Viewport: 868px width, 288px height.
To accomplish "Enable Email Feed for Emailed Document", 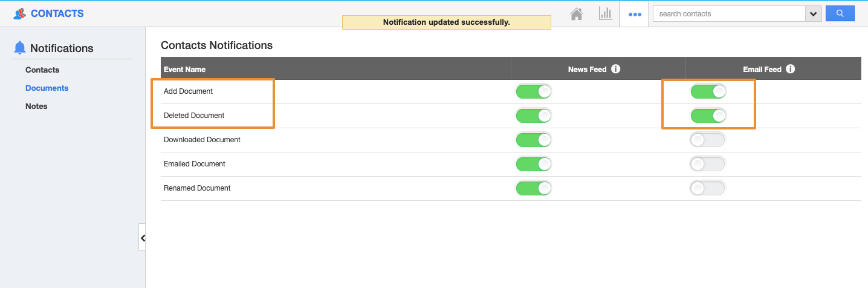I will coord(708,164).
